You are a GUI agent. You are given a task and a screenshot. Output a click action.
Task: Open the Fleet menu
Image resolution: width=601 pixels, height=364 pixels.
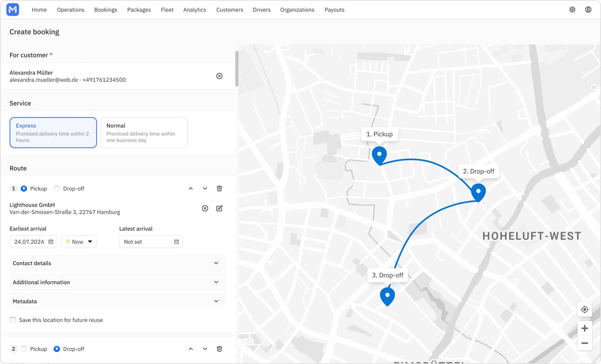pyautogui.click(x=167, y=9)
